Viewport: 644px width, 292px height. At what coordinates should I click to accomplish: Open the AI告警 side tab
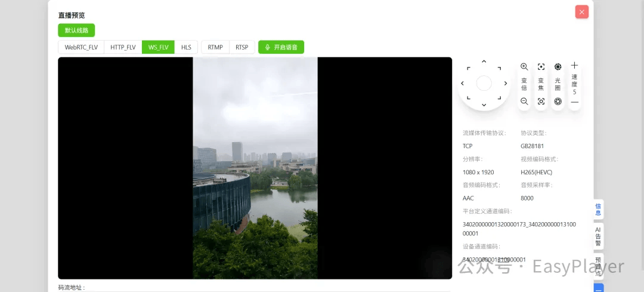point(598,236)
